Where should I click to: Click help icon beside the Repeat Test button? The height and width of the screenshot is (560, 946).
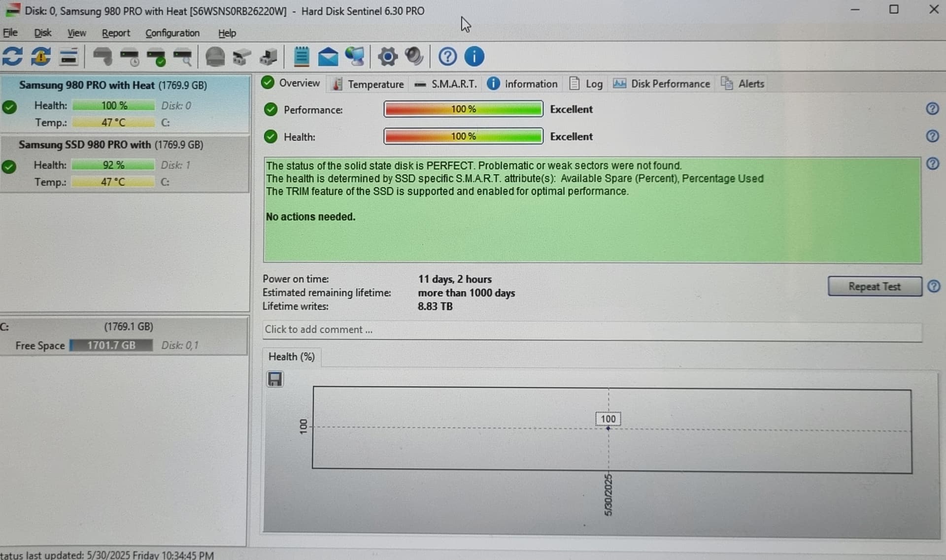934,286
